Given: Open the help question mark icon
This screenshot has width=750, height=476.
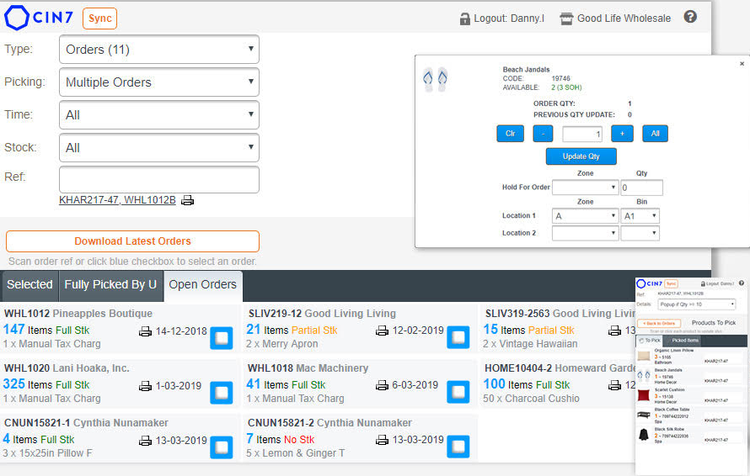Looking at the screenshot, I should pos(690,17).
